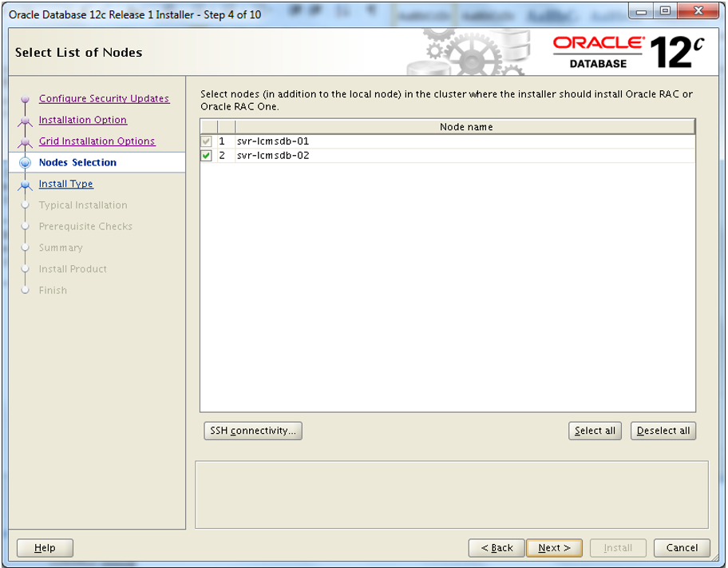The image size is (728, 568).
Task: Click the Deselect all button
Action: point(663,431)
